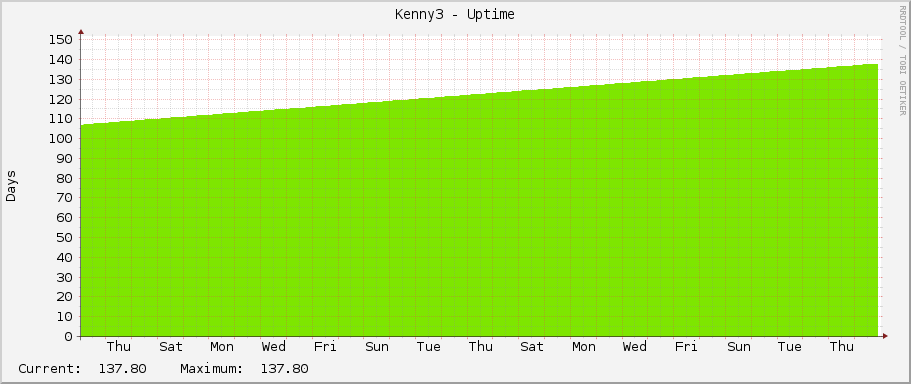Image resolution: width=911 pixels, height=384 pixels.
Task: Click the first "Sun" label on the time axis
Action: (377, 347)
